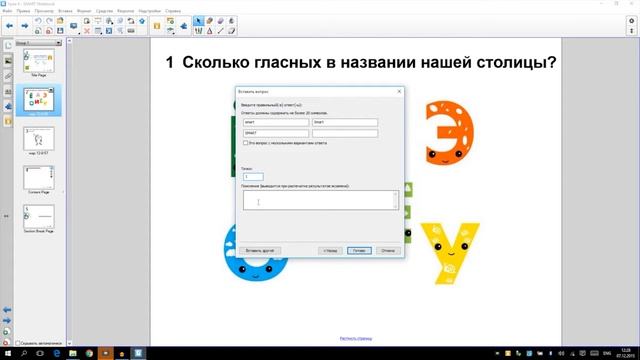
Task: Open the Properties side tab
Action: [8, 91]
